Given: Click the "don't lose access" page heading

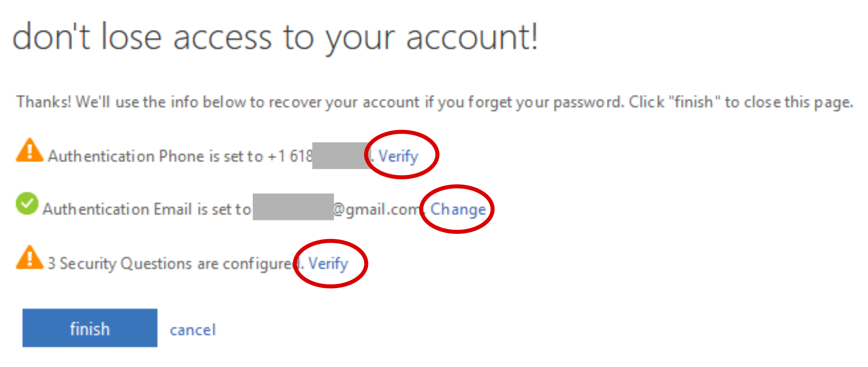Looking at the screenshot, I should click(274, 38).
